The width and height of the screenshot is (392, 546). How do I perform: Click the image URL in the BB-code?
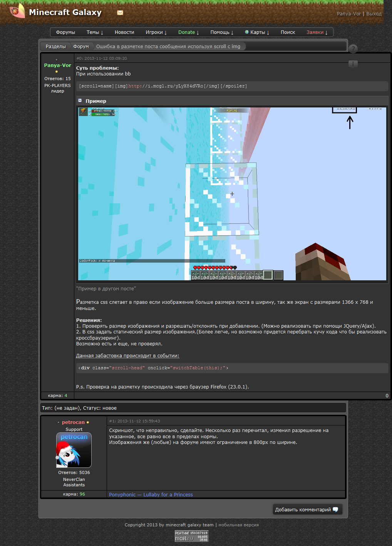166,86
